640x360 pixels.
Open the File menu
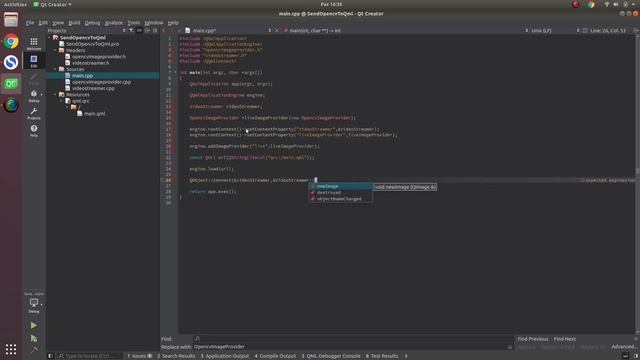coord(30,23)
